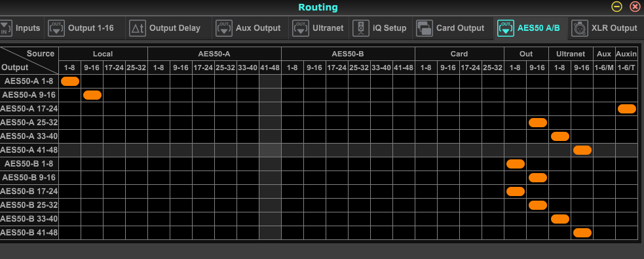644x259 pixels.
Task: Click the Aux Output out icon
Action: click(x=224, y=28)
